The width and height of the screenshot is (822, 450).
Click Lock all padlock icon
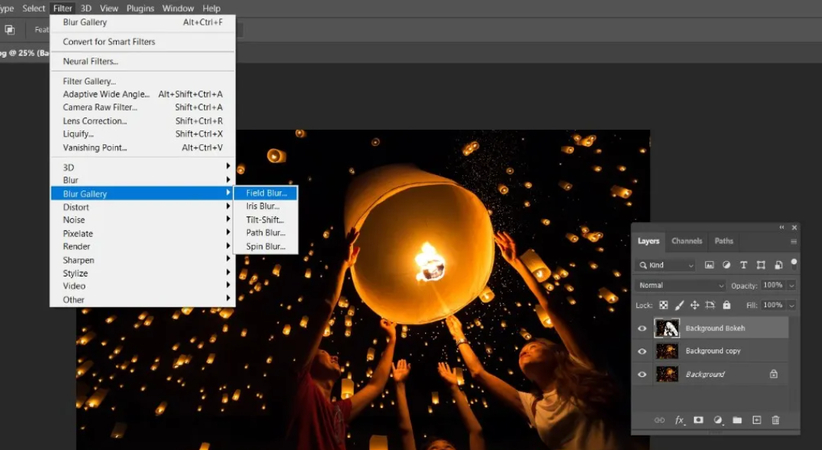pyautogui.click(x=727, y=305)
